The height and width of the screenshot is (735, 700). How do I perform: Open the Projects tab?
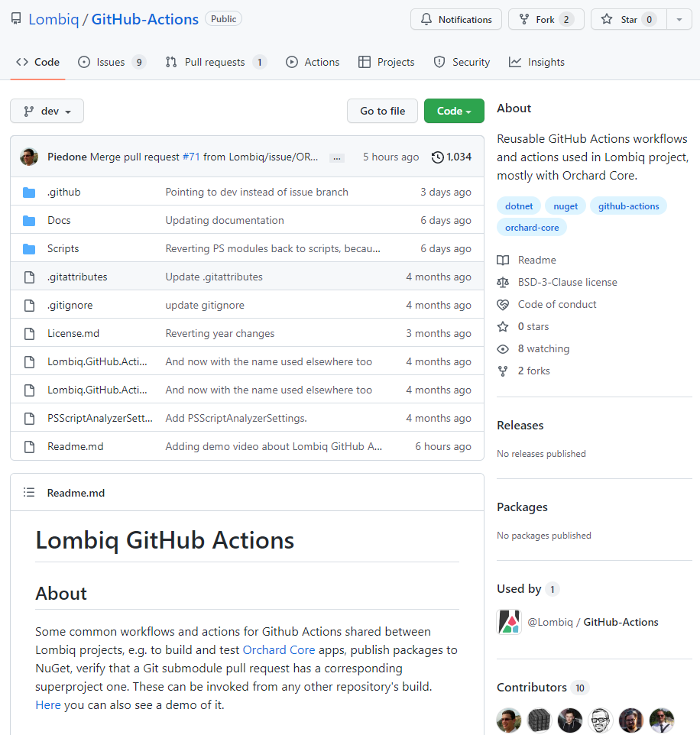pyautogui.click(x=386, y=62)
